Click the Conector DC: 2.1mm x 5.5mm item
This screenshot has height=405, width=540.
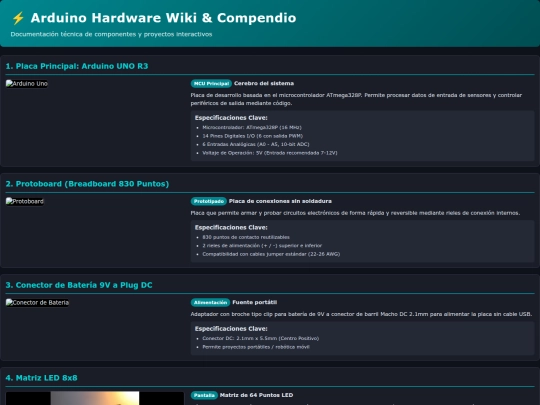pos(260,339)
